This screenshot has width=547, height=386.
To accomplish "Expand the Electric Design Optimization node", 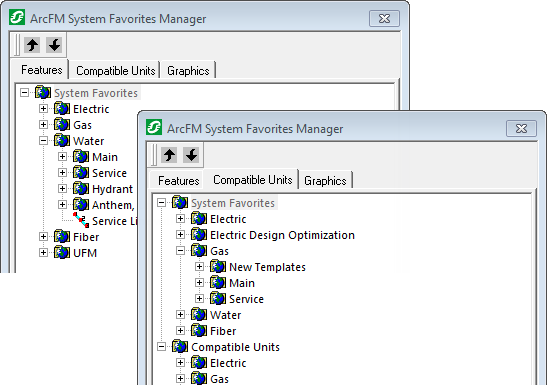I will (180, 235).
